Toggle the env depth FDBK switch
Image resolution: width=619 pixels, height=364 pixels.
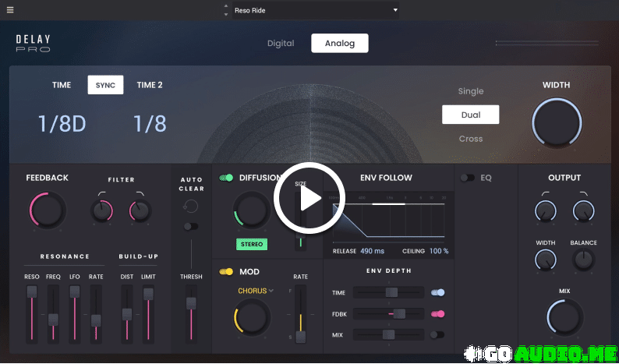[438, 314]
